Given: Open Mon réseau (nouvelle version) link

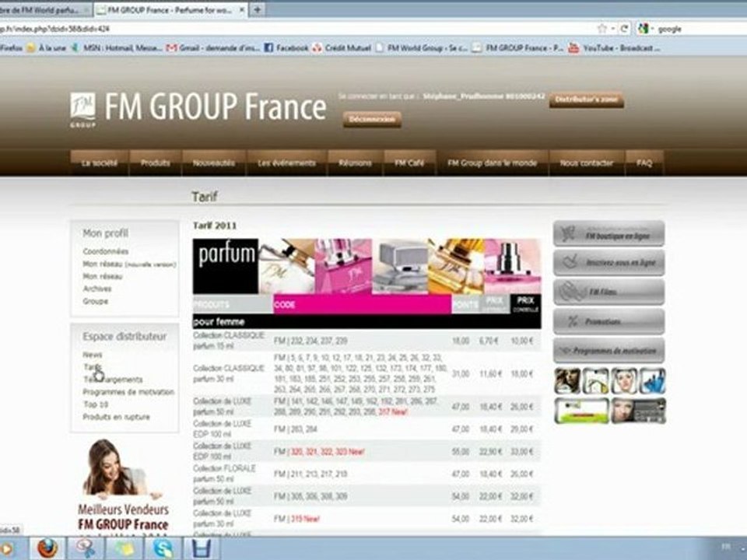Looking at the screenshot, I should point(129,264).
